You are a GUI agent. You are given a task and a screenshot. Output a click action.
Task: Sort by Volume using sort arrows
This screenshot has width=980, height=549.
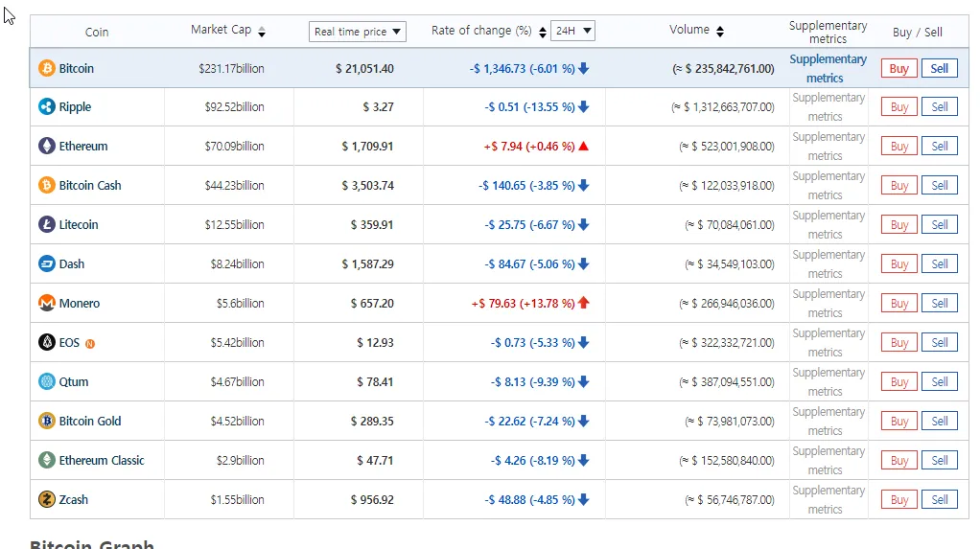tap(720, 32)
